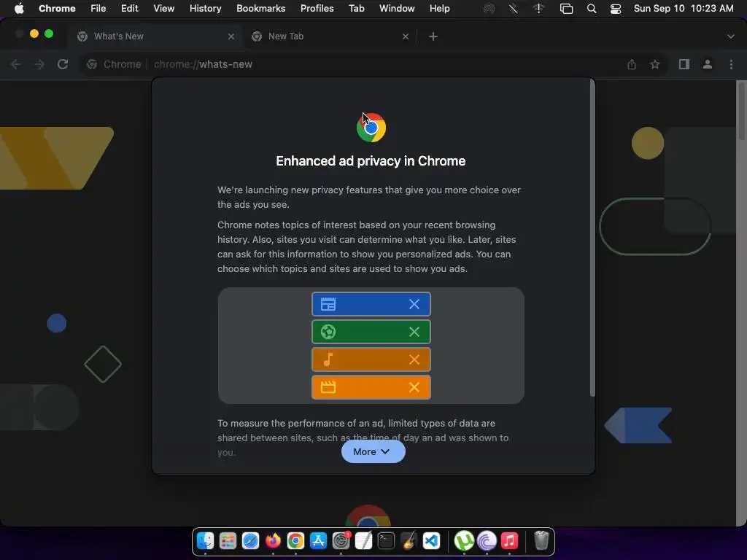This screenshot has height=560, width=747.
Task: Close the What's New tab
Action: [x=231, y=36]
